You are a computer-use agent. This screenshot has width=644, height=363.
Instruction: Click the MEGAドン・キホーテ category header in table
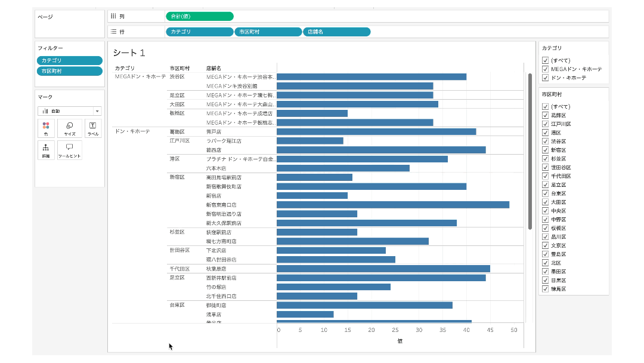pos(141,76)
